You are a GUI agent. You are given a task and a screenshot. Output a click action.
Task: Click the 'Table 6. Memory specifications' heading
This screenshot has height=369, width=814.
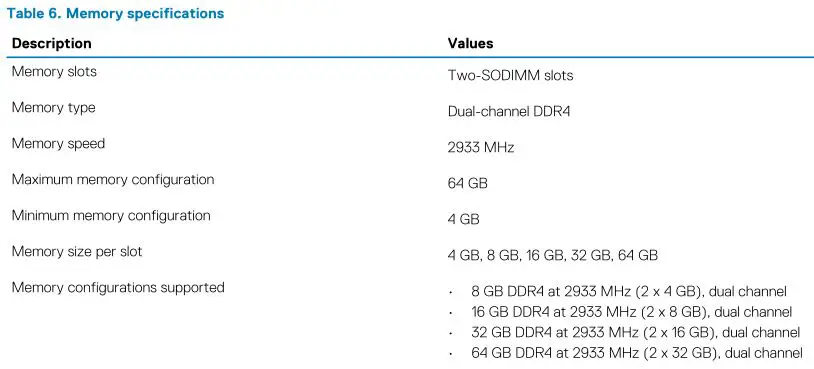click(x=115, y=13)
